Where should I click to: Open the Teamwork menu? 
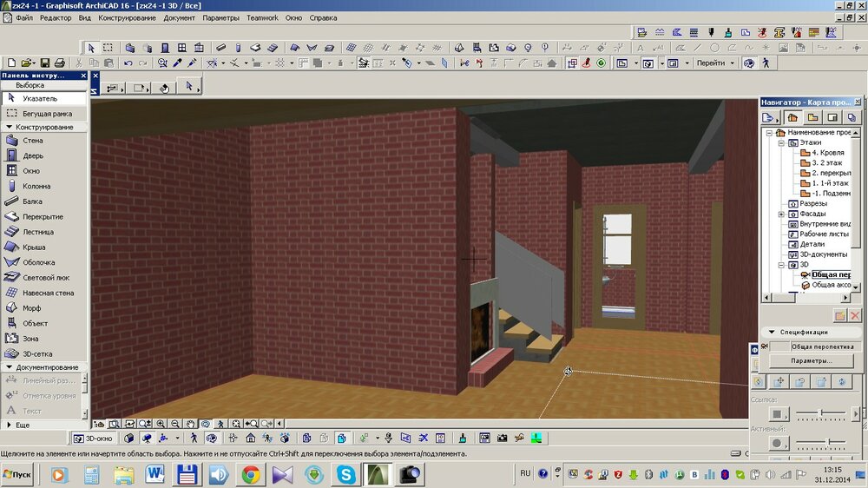pos(262,17)
